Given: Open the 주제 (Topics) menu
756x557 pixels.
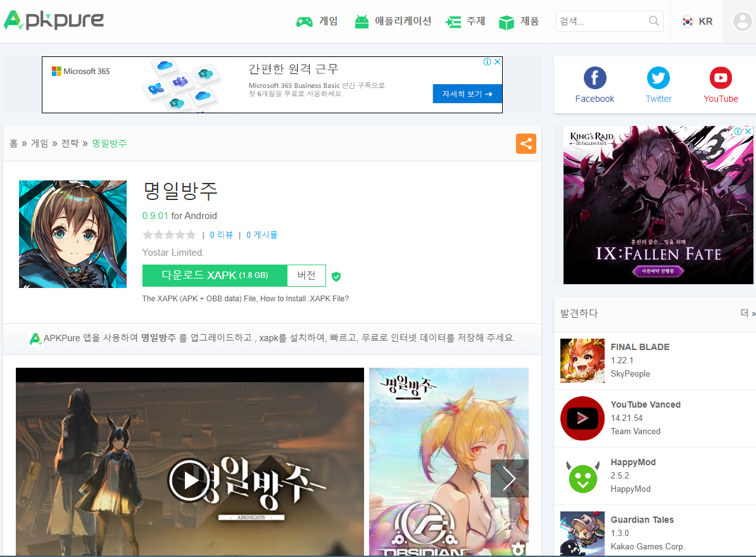Looking at the screenshot, I should click(x=465, y=21).
